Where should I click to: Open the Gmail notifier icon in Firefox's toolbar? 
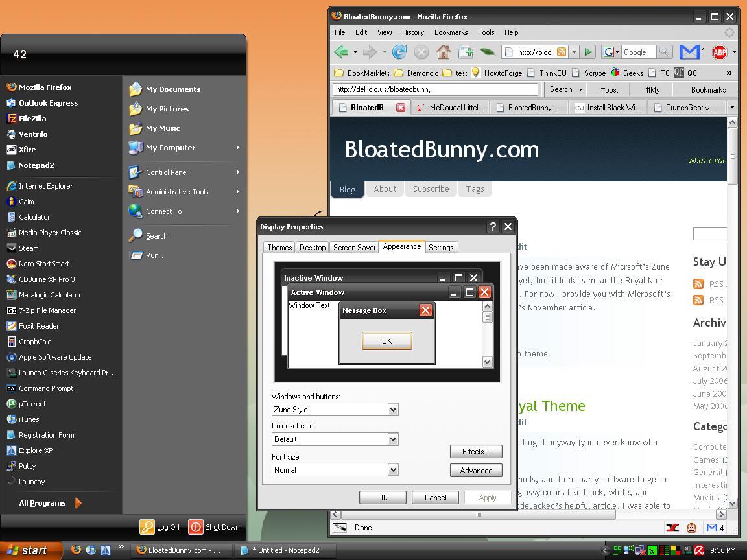[689, 52]
